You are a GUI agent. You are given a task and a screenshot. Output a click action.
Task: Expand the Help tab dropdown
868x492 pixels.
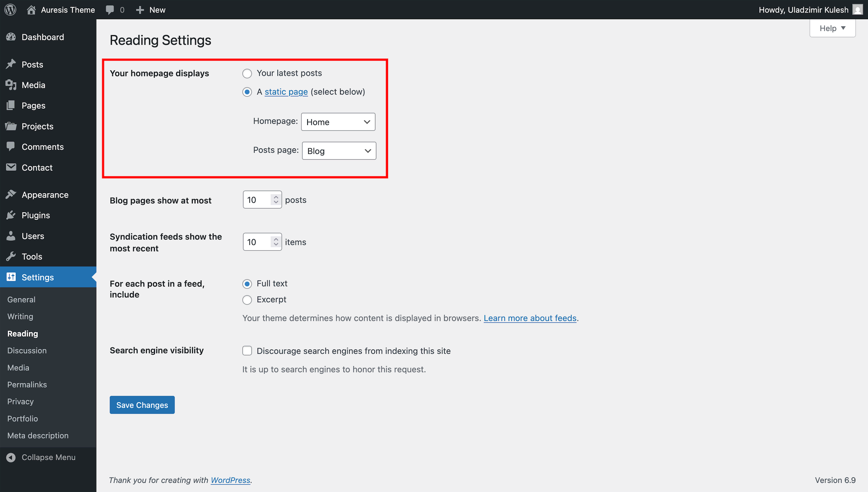832,28
